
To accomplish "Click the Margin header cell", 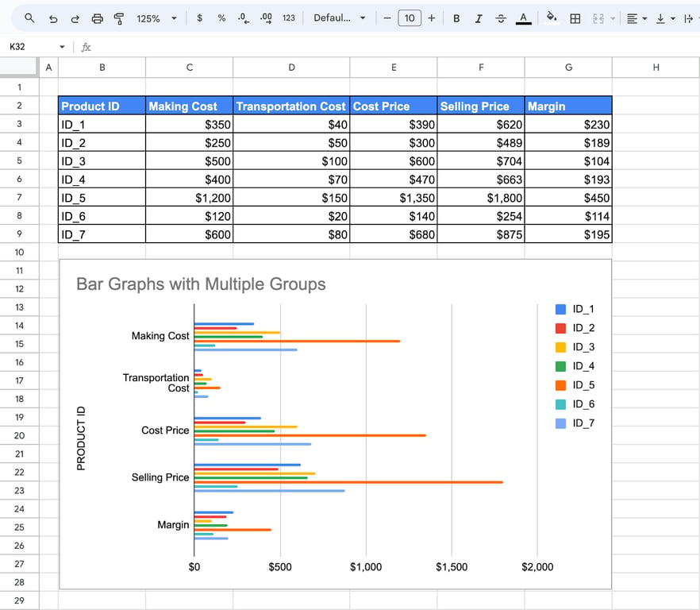I will (x=568, y=106).
